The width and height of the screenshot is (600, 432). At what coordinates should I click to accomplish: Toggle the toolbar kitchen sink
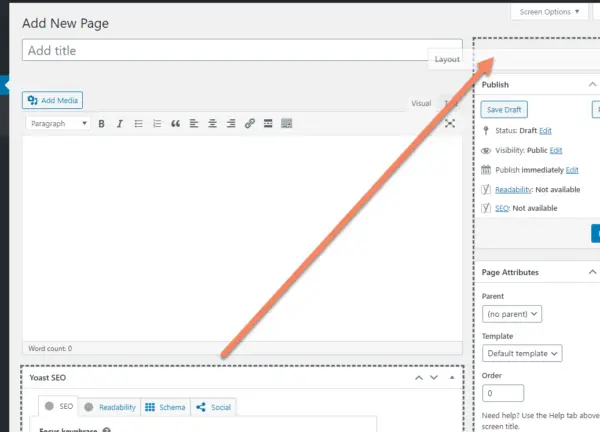pos(287,124)
